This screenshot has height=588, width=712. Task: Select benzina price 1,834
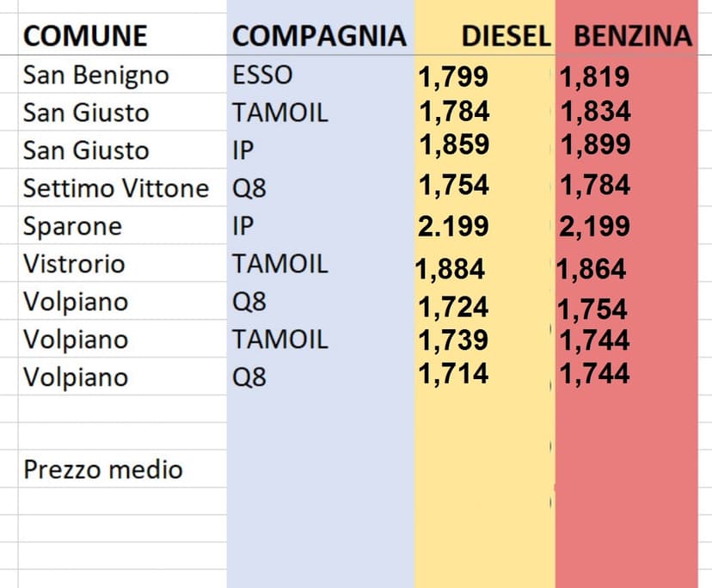(595, 111)
